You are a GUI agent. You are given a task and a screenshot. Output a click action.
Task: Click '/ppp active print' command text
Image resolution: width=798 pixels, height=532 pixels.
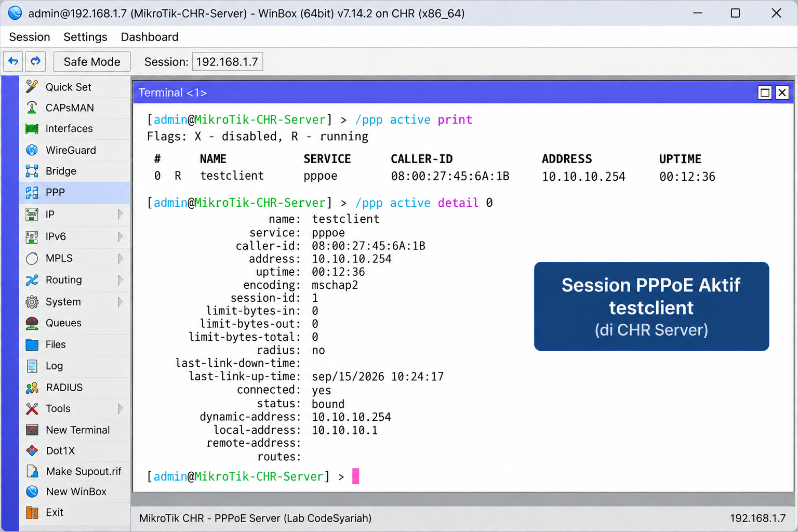pos(414,120)
